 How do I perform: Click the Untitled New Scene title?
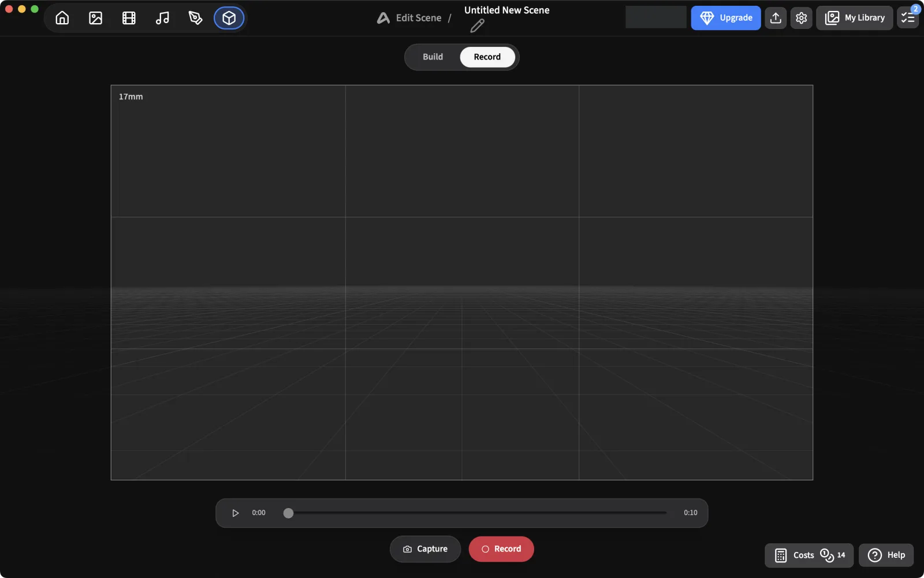[507, 10]
